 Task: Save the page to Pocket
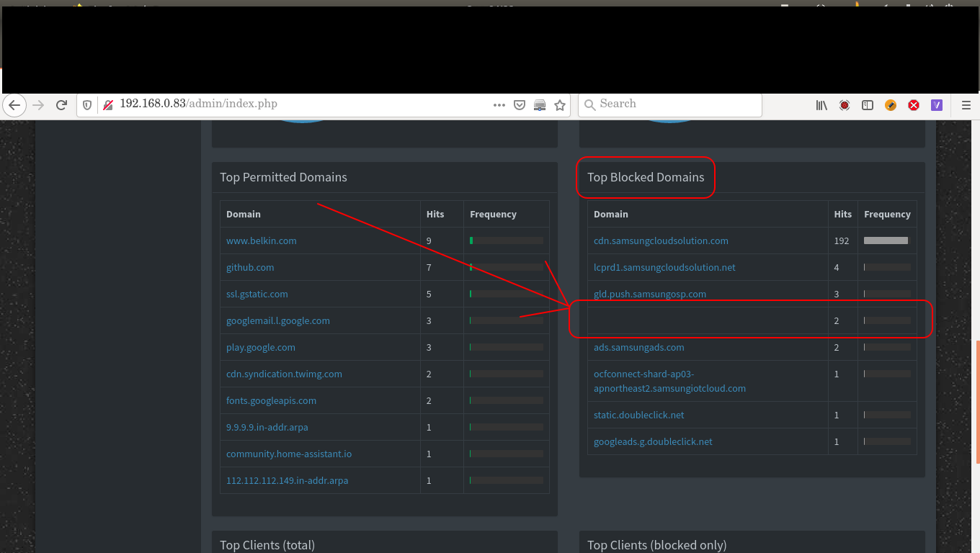[x=520, y=104]
